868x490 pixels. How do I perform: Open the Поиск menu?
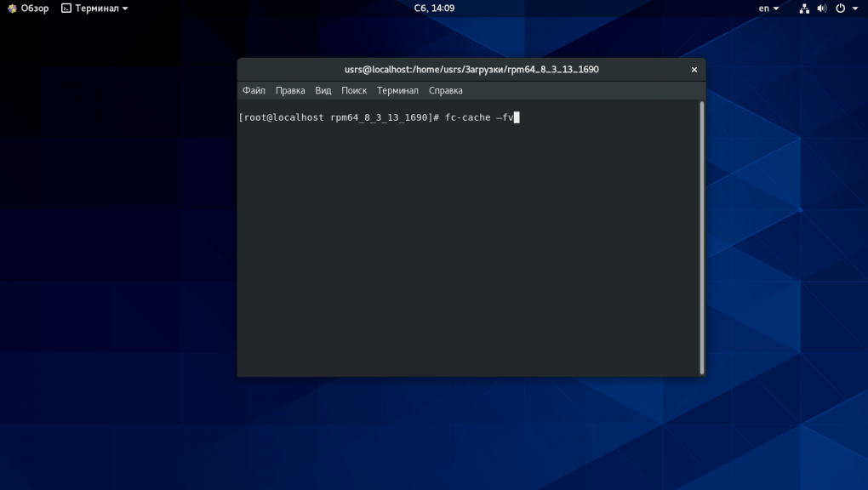pyautogui.click(x=354, y=90)
